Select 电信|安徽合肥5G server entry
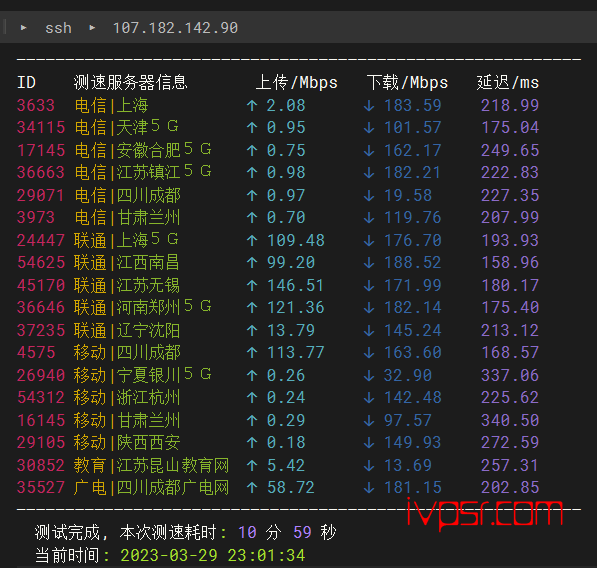This screenshot has width=597, height=568. pos(143,150)
